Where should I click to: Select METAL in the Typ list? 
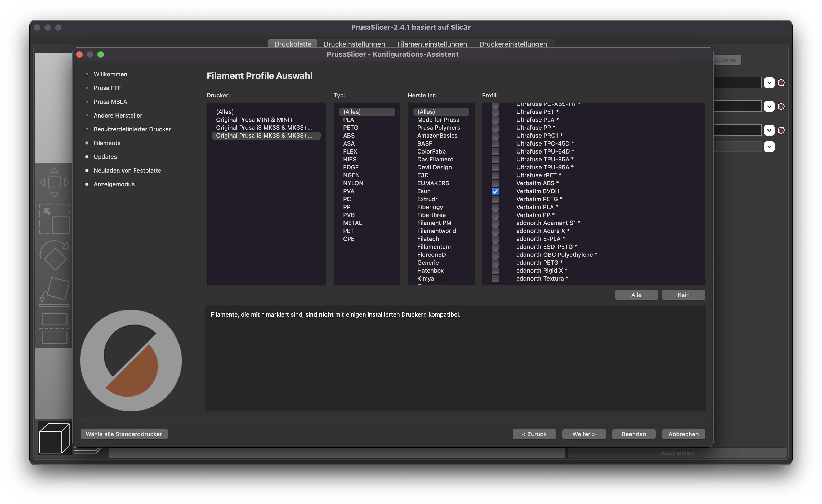(x=367, y=223)
